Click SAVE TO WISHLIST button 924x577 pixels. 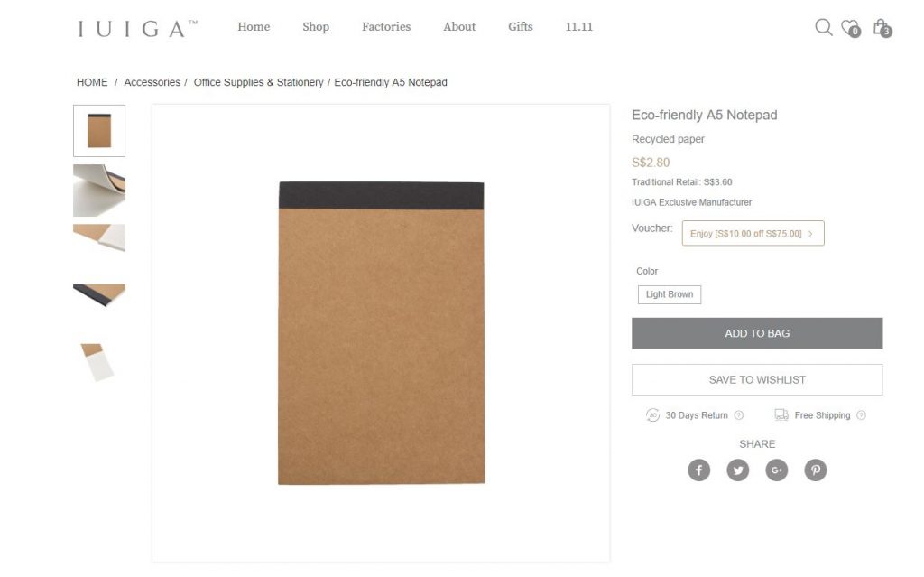click(757, 380)
